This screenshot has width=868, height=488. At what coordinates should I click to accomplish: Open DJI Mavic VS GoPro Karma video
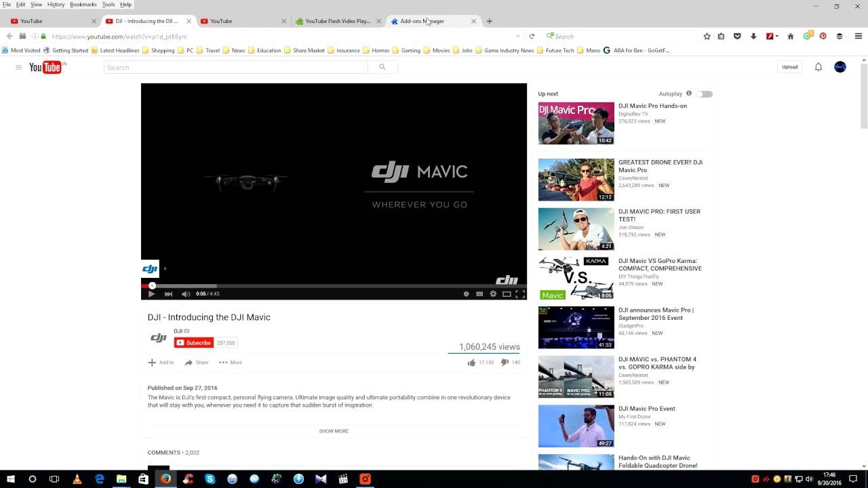[x=660, y=264]
